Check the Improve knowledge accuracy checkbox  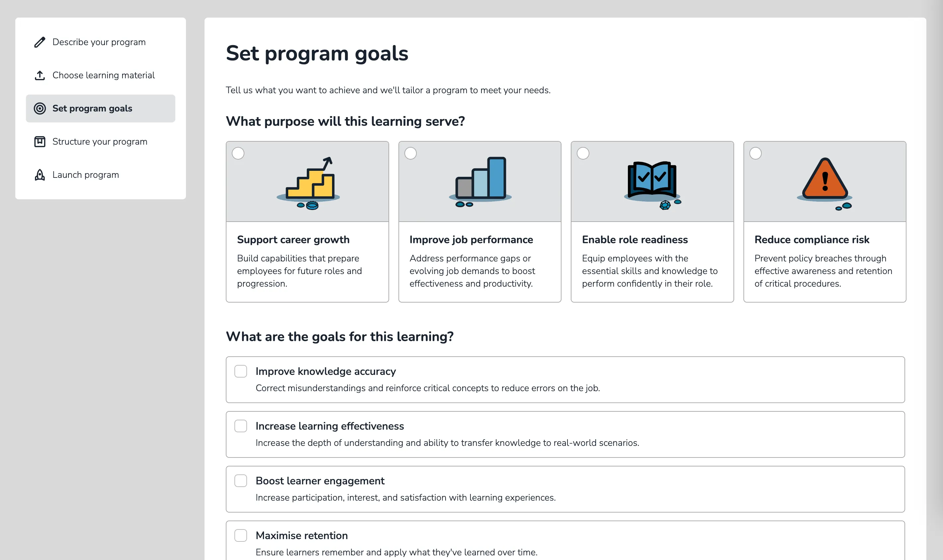pos(241,371)
